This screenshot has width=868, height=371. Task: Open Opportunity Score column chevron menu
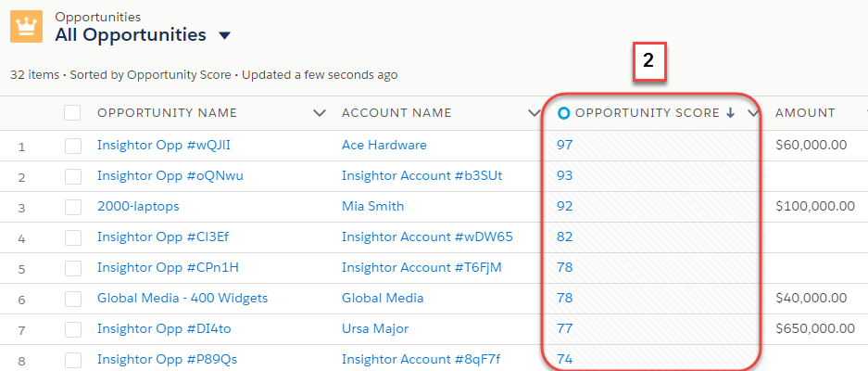click(x=752, y=114)
